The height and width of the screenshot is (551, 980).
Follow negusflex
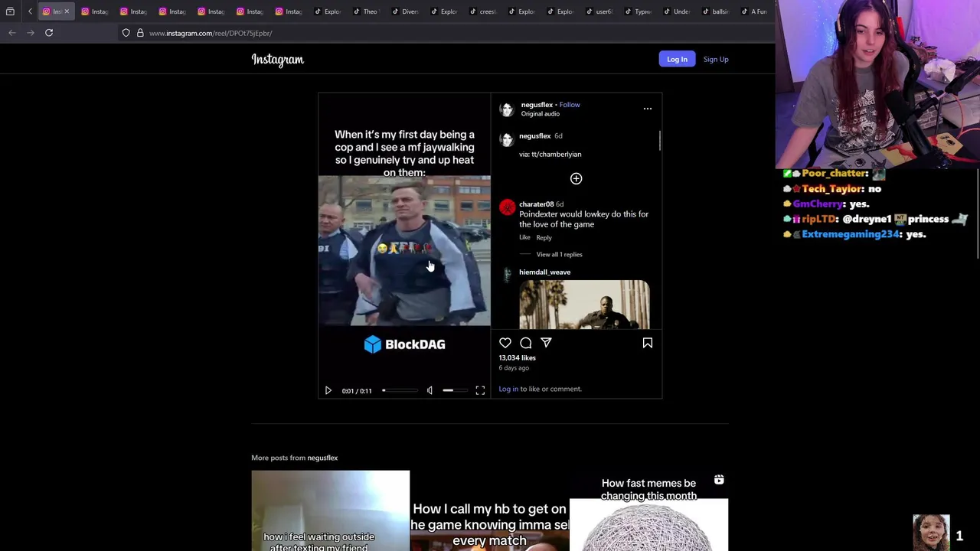[x=570, y=105]
